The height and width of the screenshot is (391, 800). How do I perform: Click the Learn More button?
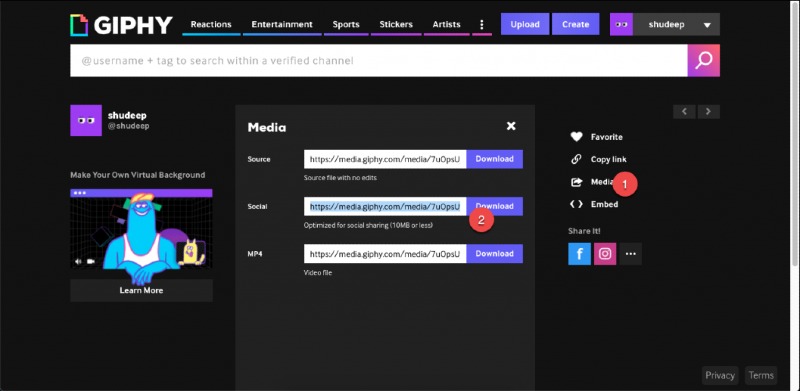point(141,290)
